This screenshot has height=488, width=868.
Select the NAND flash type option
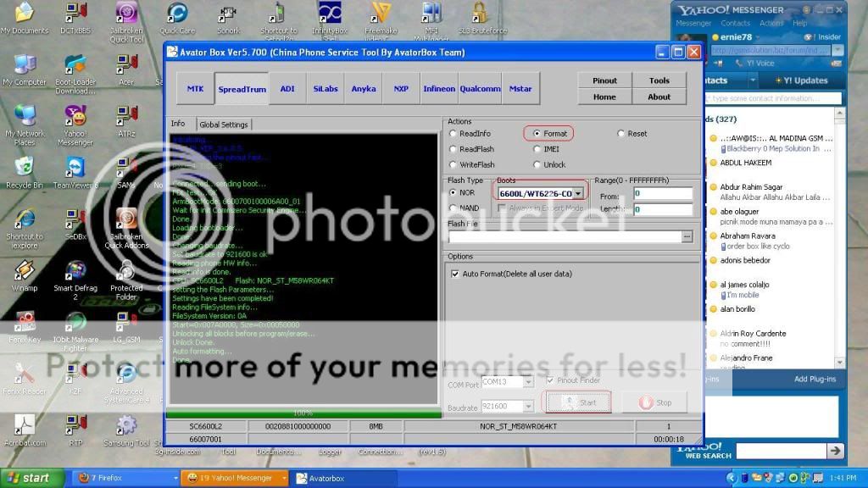(x=454, y=208)
